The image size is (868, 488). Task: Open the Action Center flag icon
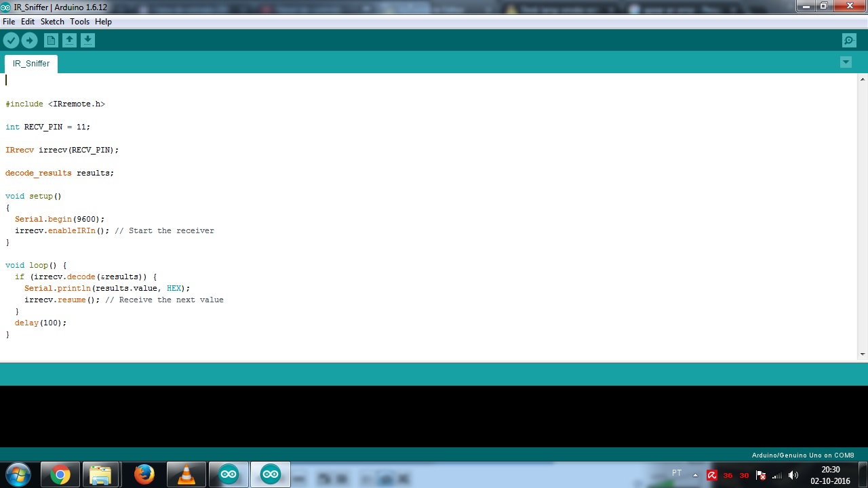[760, 475]
